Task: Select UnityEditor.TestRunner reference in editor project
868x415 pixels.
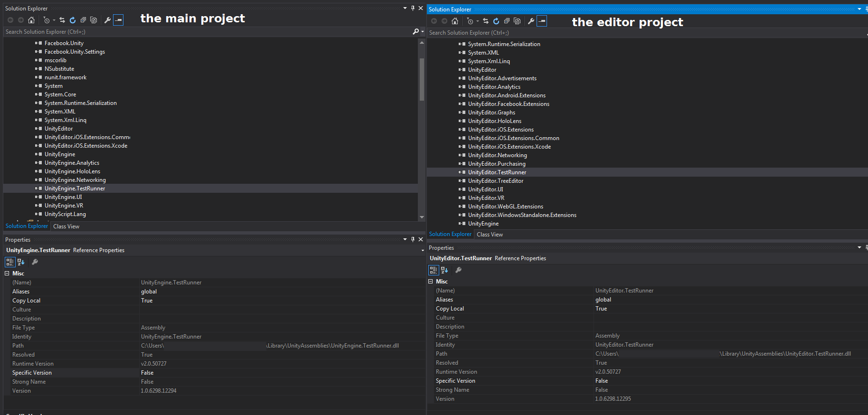Action: point(497,172)
